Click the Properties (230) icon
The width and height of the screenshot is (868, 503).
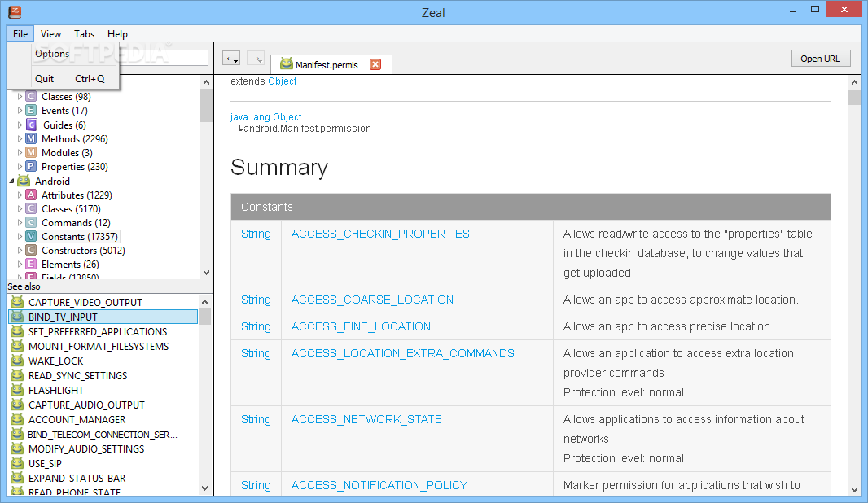click(x=32, y=166)
